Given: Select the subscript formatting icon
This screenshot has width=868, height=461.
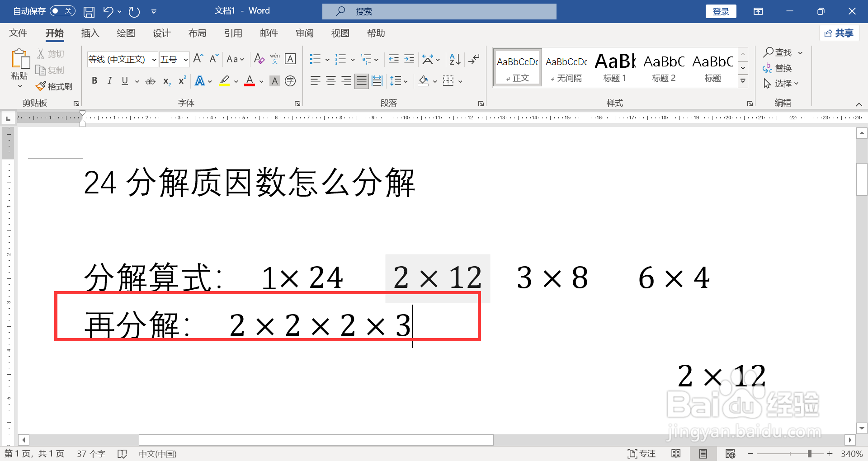Looking at the screenshot, I should (x=166, y=81).
